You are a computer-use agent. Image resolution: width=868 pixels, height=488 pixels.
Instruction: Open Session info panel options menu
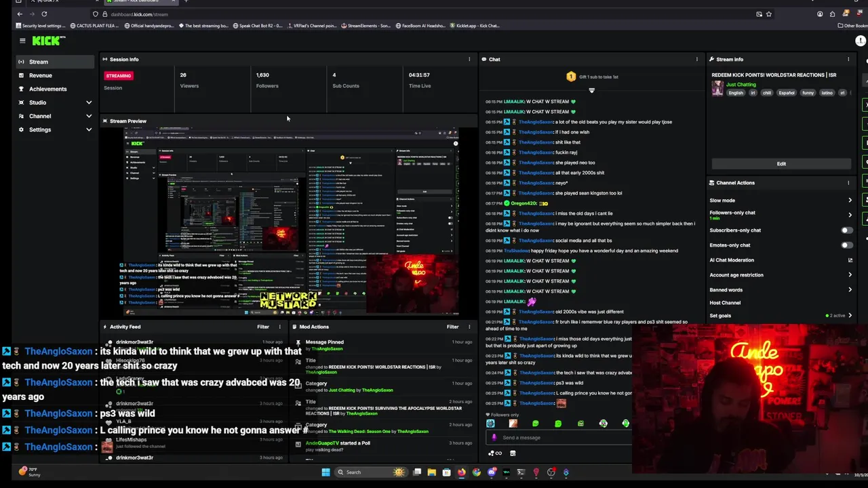[469, 59]
